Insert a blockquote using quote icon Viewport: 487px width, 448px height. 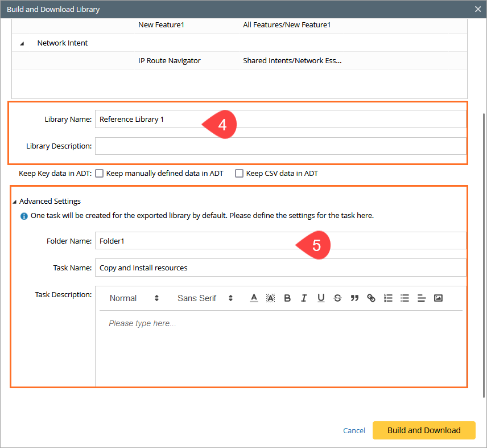[x=354, y=298]
